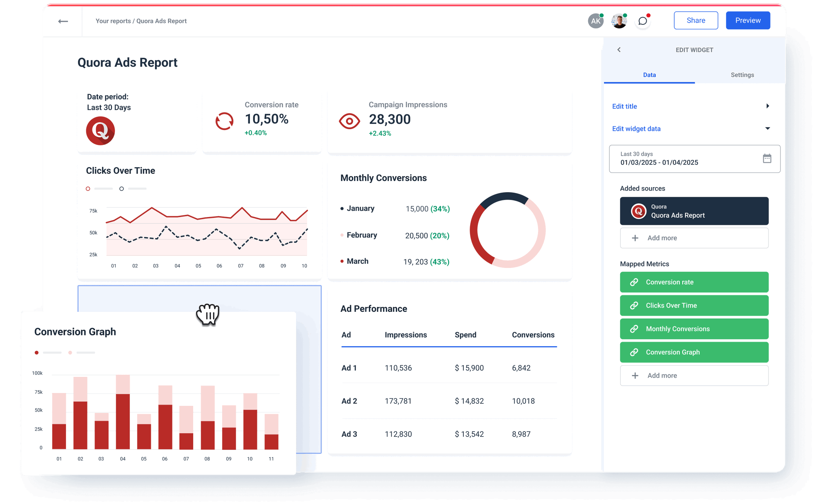This screenshot has width=829, height=504.
Task: Click the Share button
Action: [696, 20]
